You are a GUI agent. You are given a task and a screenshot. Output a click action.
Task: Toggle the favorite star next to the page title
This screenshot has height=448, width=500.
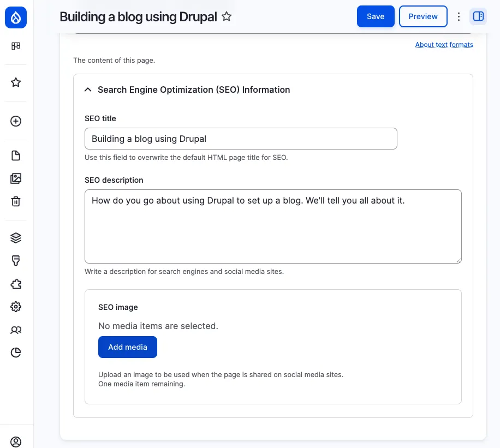click(227, 17)
